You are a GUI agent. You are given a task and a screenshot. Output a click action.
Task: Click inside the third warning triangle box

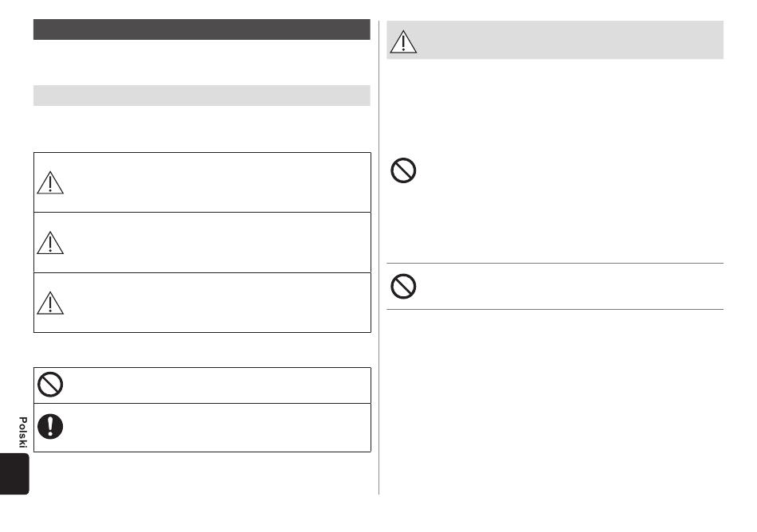coord(215,302)
